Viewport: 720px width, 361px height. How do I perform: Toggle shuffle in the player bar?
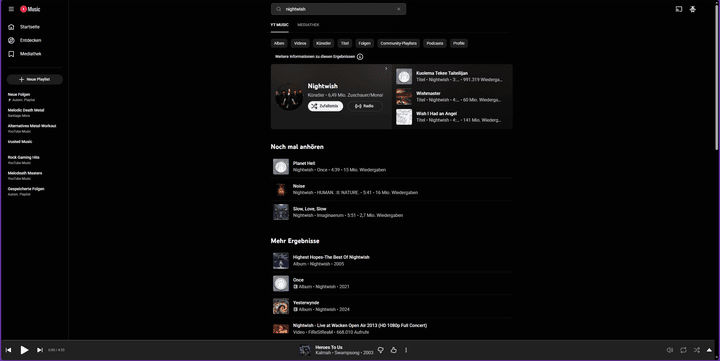(x=697, y=350)
